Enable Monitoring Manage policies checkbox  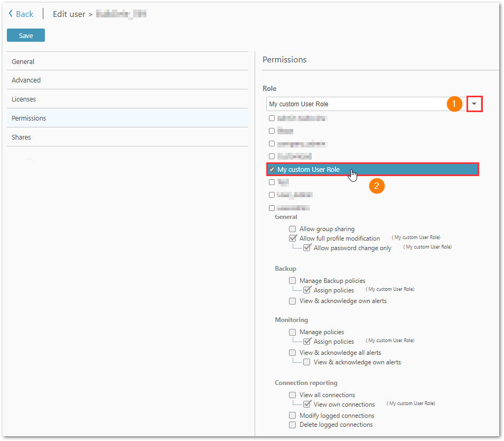[292, 332]
